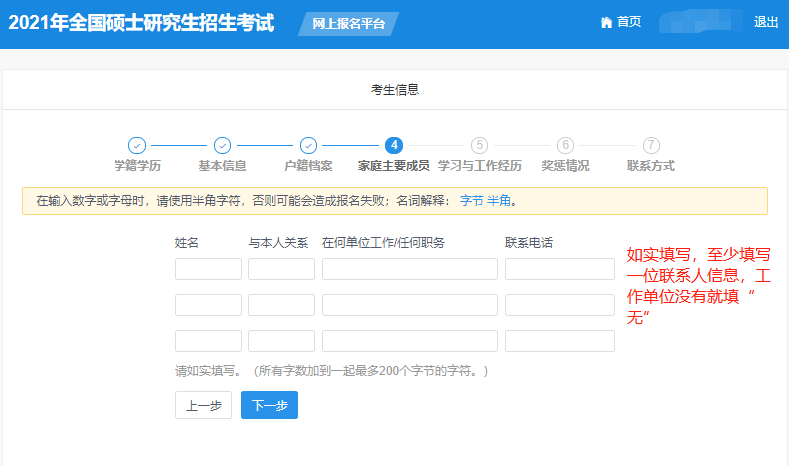This screenshot has width=789, height=466.
Task: Click the 退出 logout link
Action: [766, 23]
